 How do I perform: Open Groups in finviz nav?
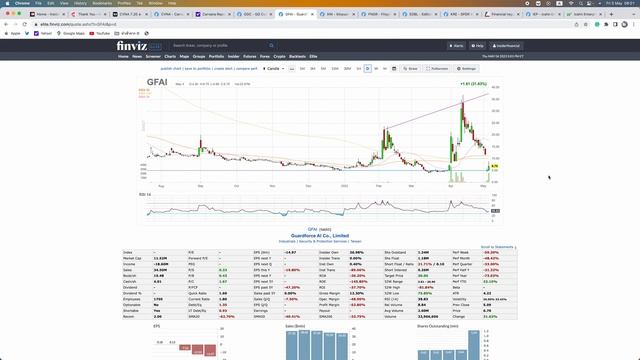199,56
